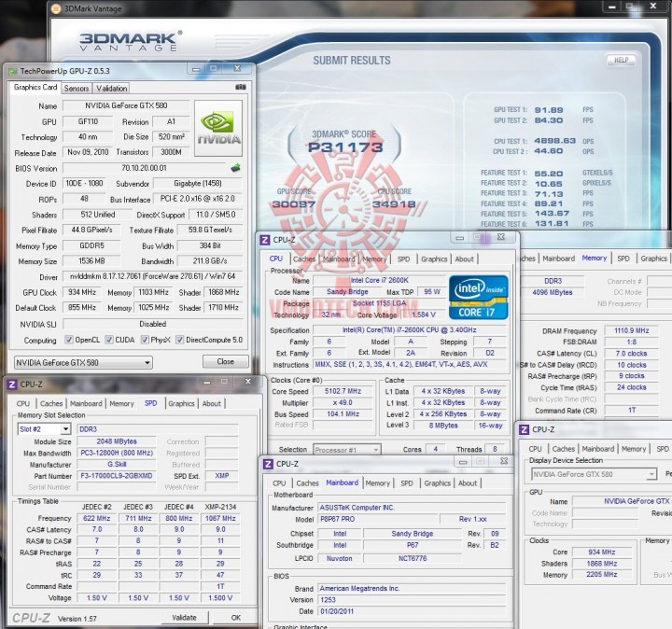Toggle the OpenCL checkbox
Viewport: 672px width, 629px height.
coord(68,340)
